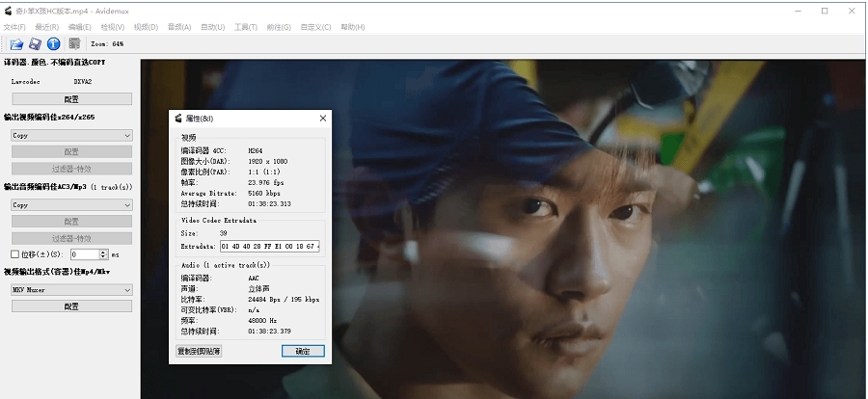Confirm the dialog with 确定
This screenshot has width=868, height=399.
303,351
